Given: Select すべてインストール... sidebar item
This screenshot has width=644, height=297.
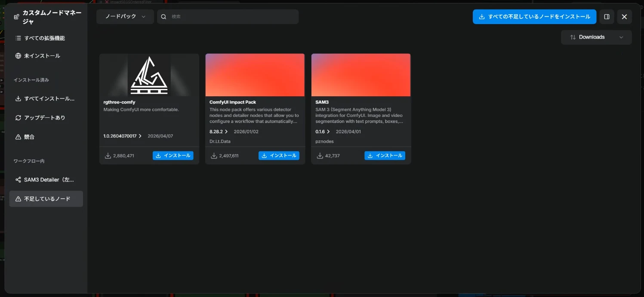Looking at the screenshot, I should tap(46, 98).
